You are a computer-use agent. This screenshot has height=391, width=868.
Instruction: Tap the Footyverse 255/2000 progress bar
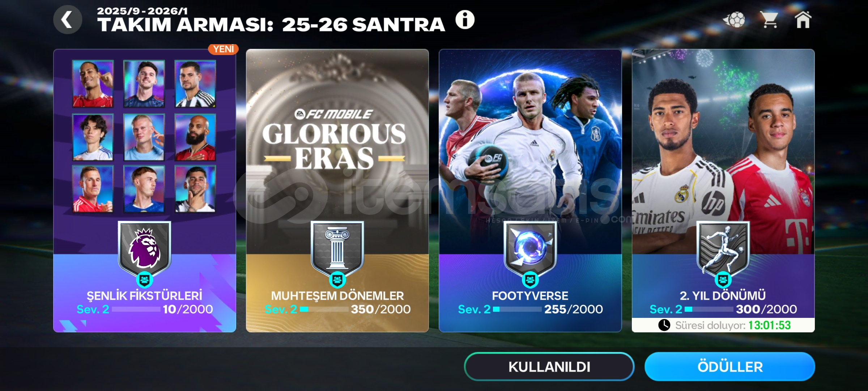click(x=517, y=309)
